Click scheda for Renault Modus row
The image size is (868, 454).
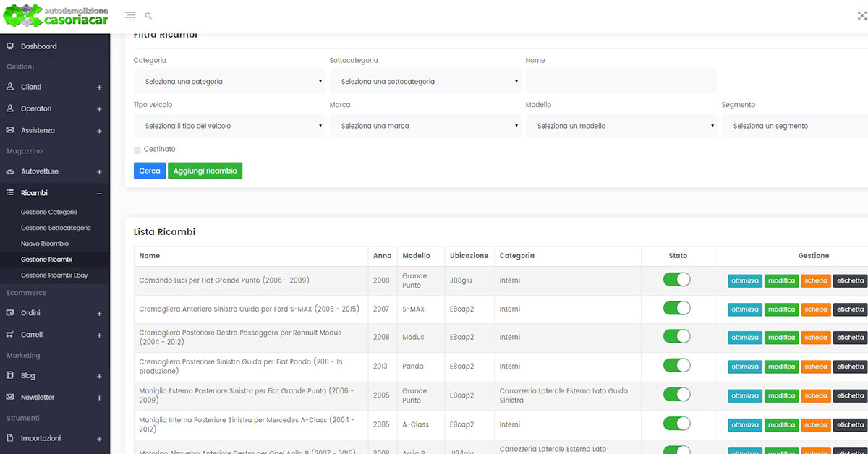point(816,337)
